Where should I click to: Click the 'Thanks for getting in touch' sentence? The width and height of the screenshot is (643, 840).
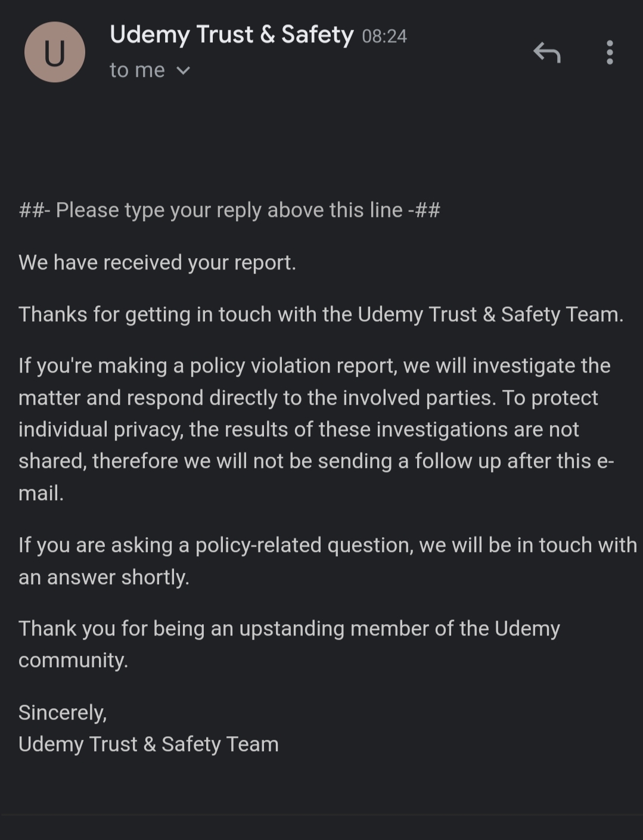coord(321,314)
